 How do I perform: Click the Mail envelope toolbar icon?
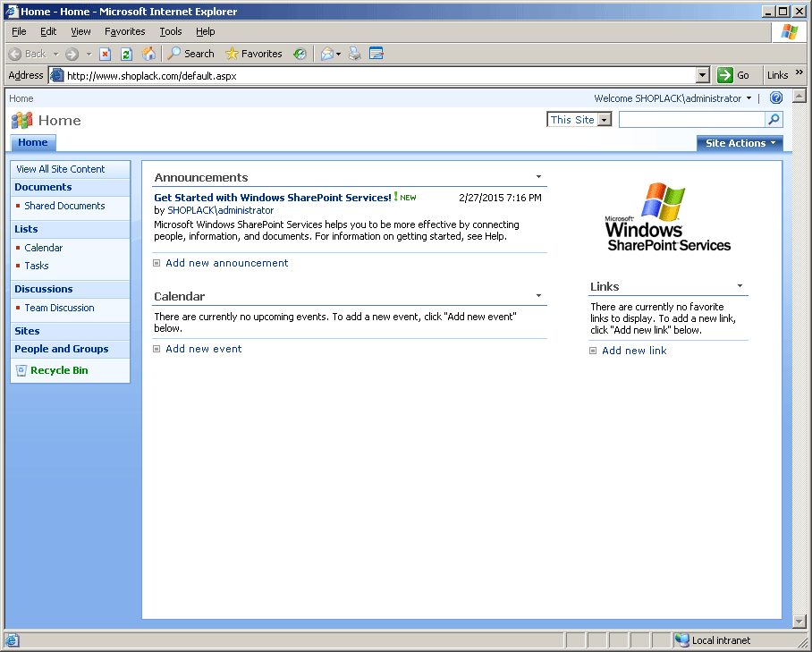pyautogui.click(x=326, y=54)
